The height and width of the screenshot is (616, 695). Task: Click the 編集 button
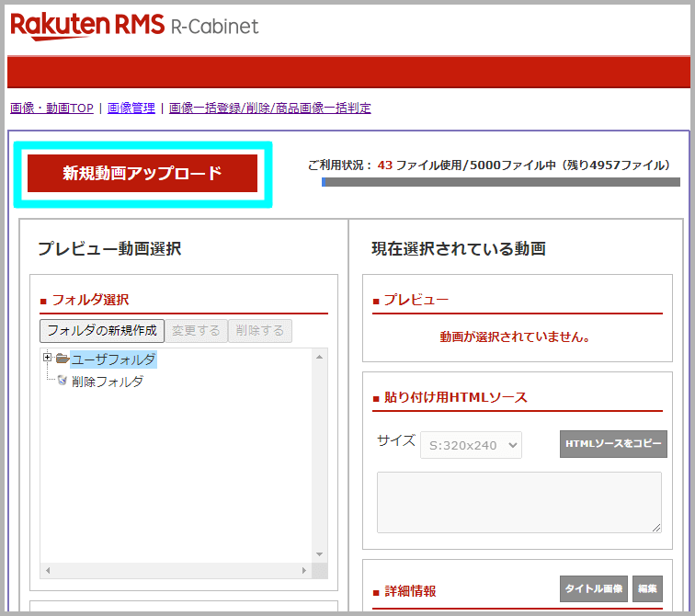click(647, 588)
